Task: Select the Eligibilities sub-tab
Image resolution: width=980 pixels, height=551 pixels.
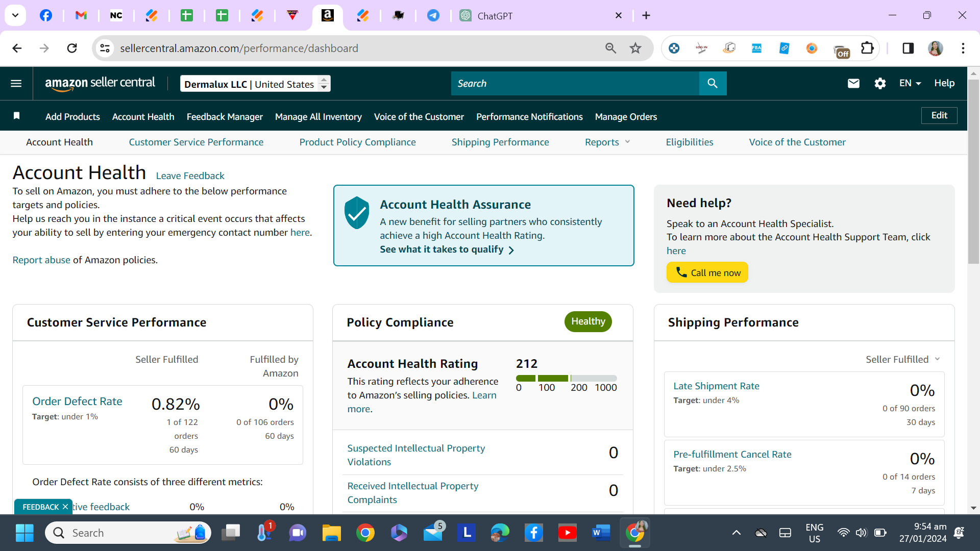Action: [690, 142]
